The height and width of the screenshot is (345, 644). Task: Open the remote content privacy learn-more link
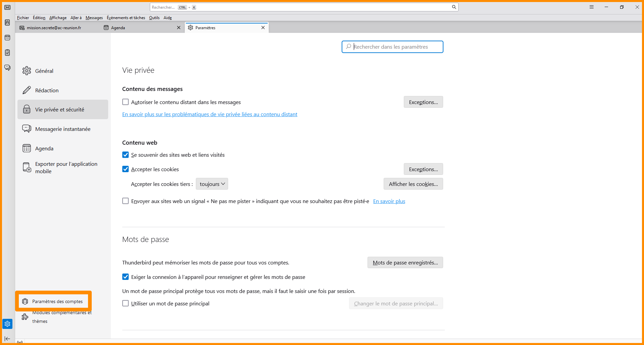point(210,114)
